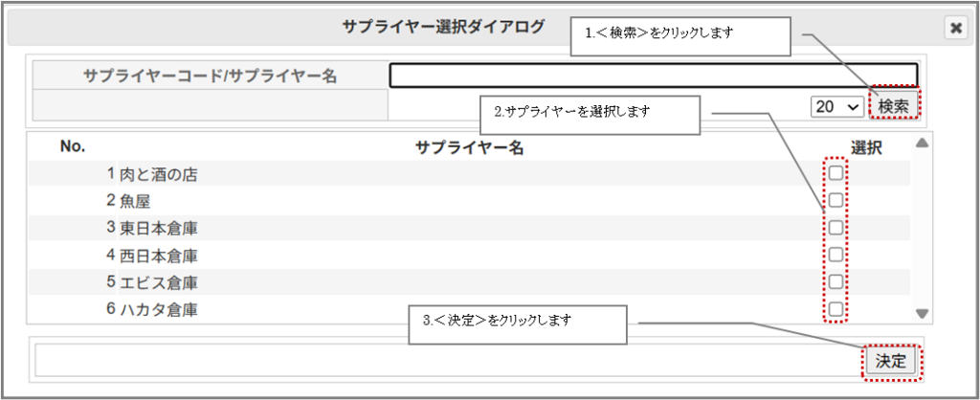Close the supplier selection dialog with X
Viewport: 980px width, 400px height.
(x=955, y=29)
